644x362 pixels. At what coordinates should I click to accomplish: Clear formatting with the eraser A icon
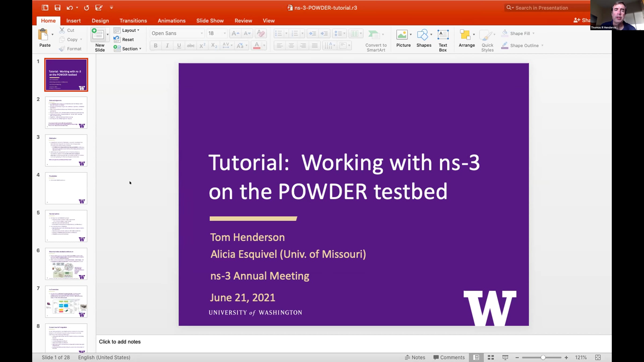tap(261, 34)
